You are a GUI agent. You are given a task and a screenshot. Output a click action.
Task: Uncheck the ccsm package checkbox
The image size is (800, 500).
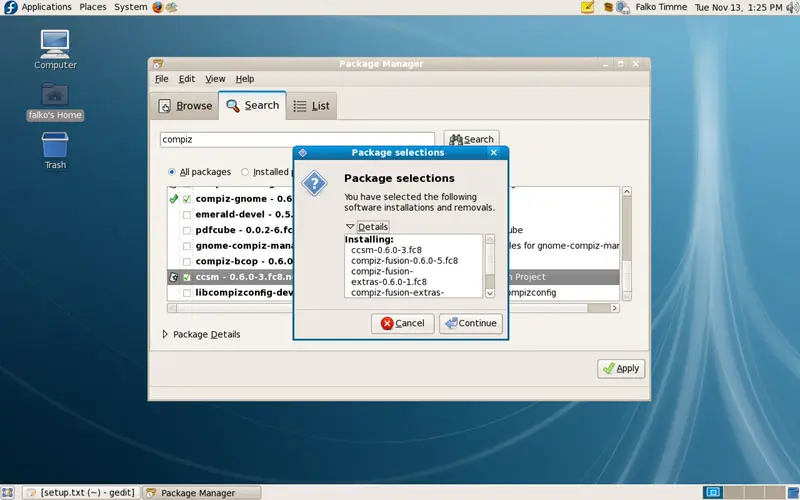187,277
